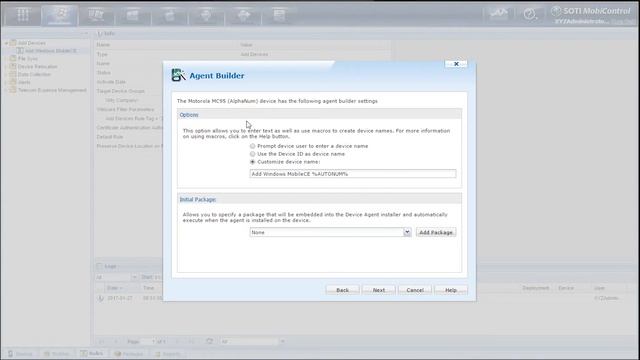Cancel the Agent Builder dialog
Viewport: 640px width, 360px height.
[x=415, y=290]
